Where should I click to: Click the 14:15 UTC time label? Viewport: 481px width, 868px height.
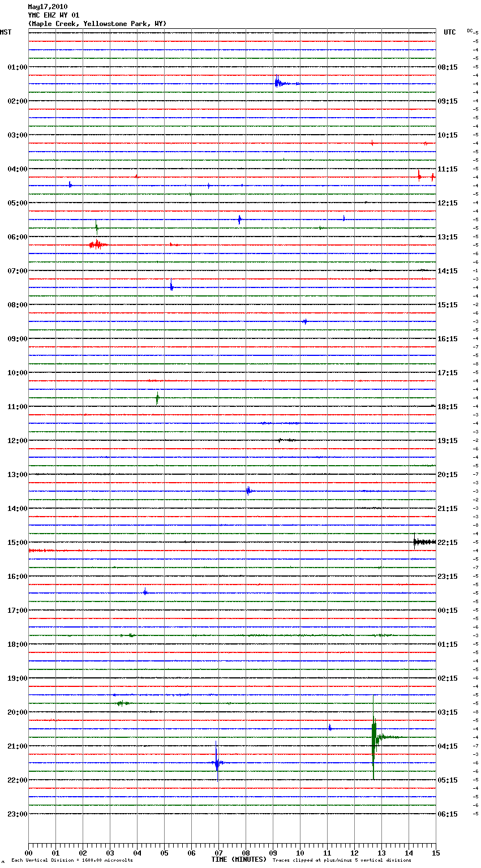448,270
